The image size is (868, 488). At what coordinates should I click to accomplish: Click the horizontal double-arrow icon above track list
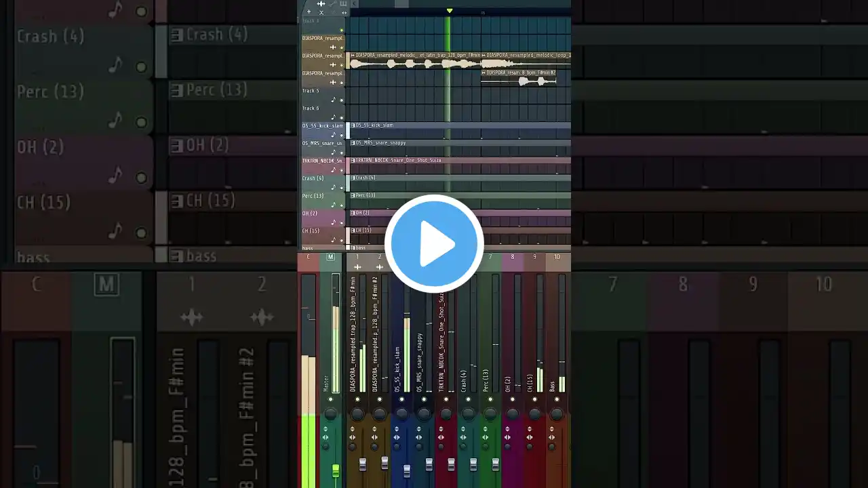[x=344, y=12]
